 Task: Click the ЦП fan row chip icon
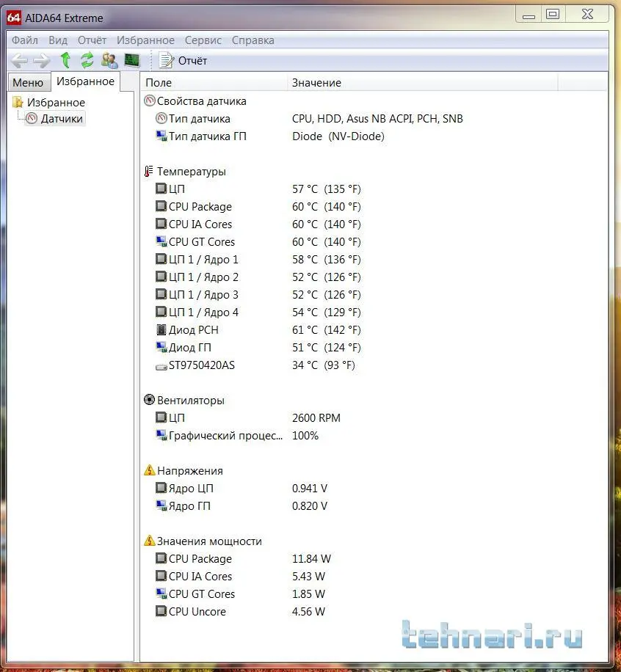(x=161, y=417)
